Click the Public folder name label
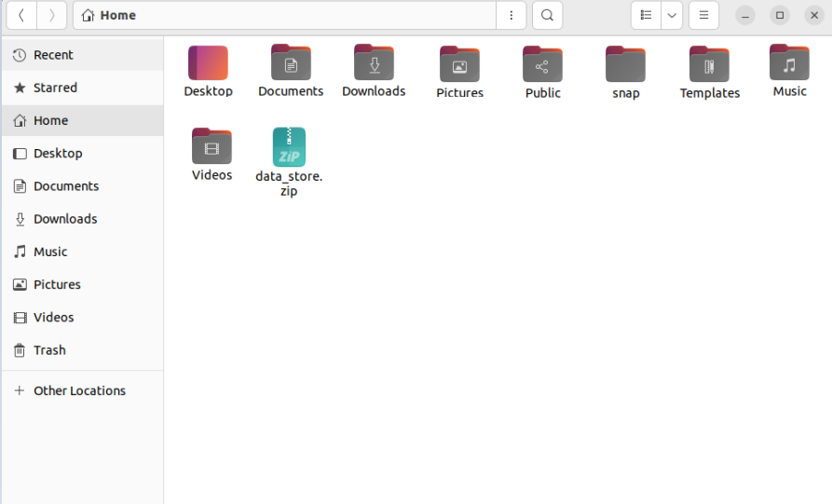 (543, 93)
